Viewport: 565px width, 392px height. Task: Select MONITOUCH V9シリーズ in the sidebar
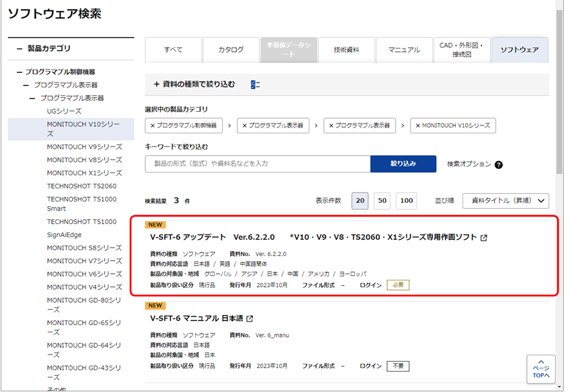pyautogui.click(x=84, y=146)
